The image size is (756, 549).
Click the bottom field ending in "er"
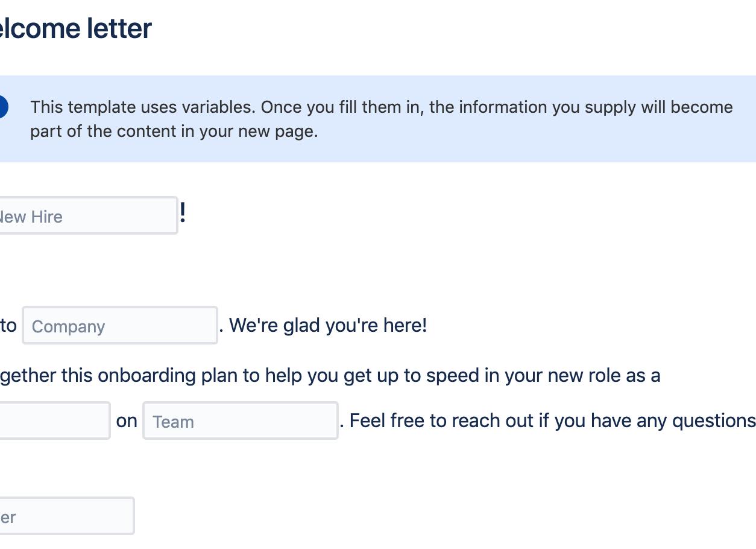[65, 516]
